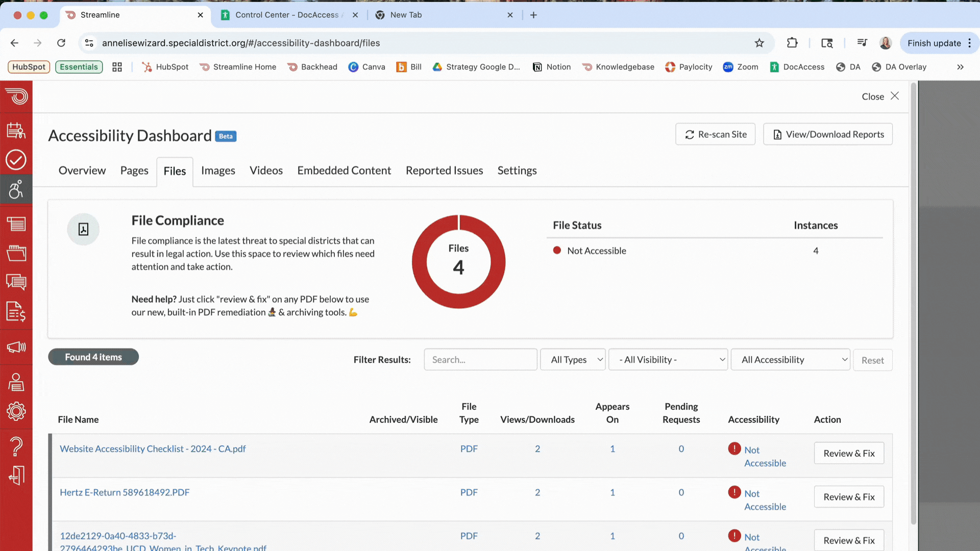Image resolution: width=980 pixels, height=551 pixels.
Task: Switch to the Images tab
Action: [x=217, y=170]
